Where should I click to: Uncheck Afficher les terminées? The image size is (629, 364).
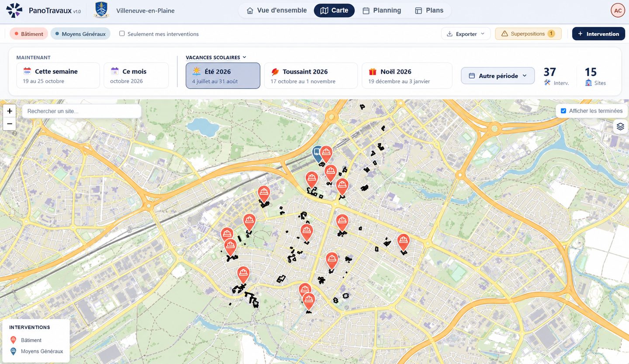click(563, 111)
